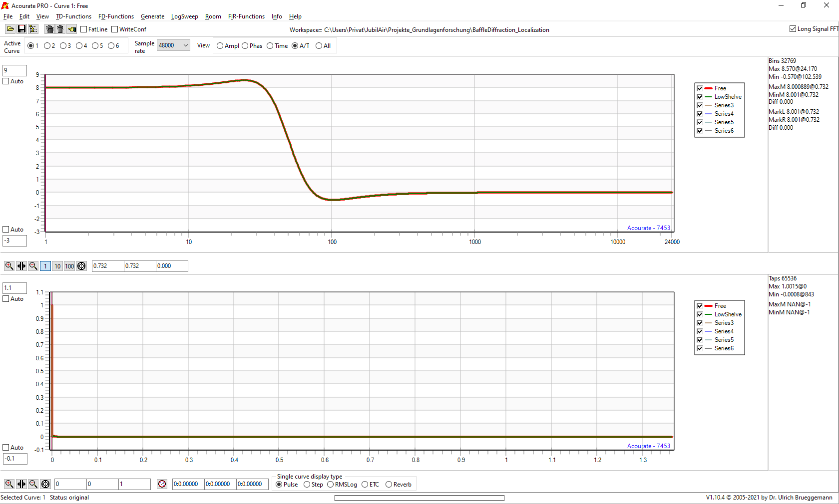This screenshot has width=839, height=504.
Task: Click the Acourate - 7453 link in upper chart
Action: click(x=649, y=228)
